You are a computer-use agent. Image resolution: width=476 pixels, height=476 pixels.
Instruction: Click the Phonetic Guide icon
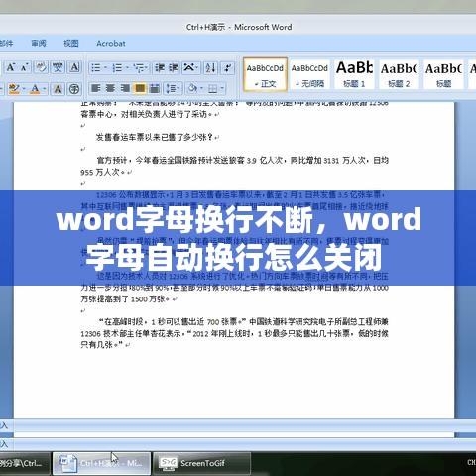click(x=58, y=68)
